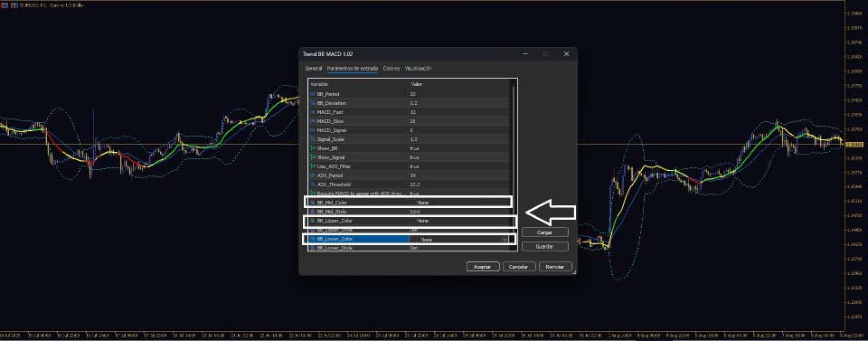The image size is (868, 341).
Task: Edit the BB_Period value 20
Action: (413, 94)
